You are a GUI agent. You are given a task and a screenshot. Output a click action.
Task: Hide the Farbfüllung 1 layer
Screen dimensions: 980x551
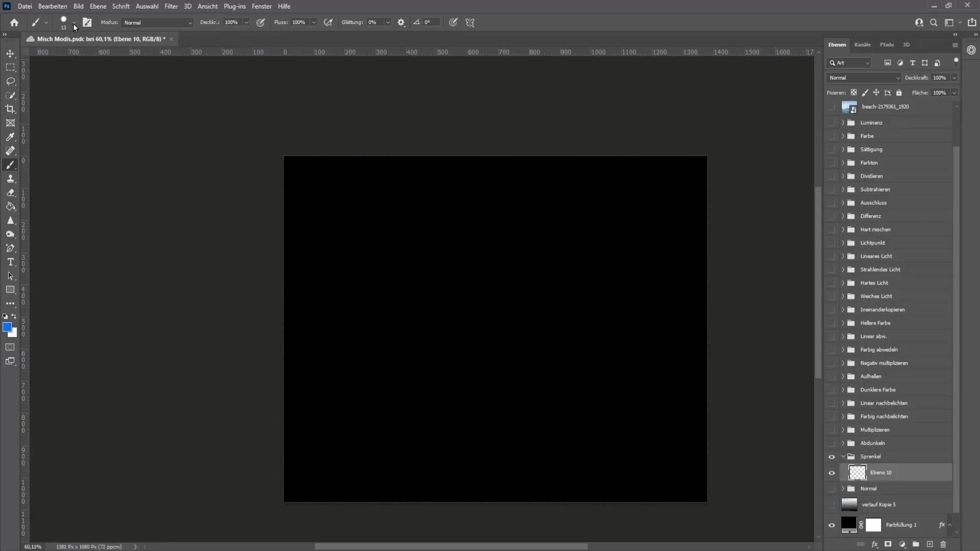831,525
